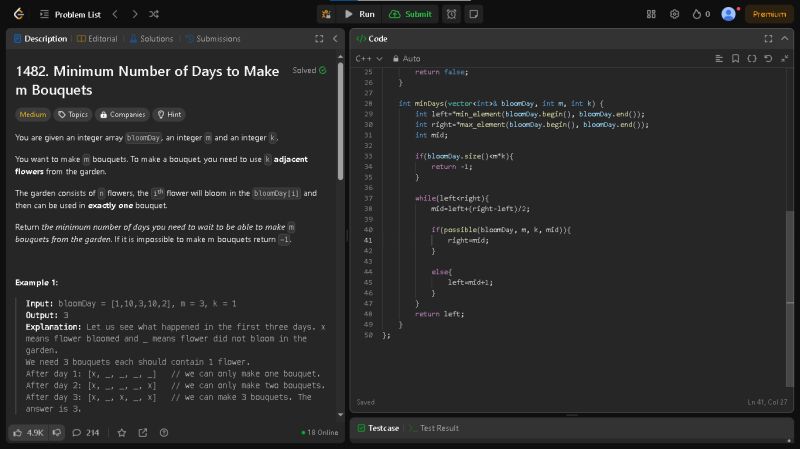Open the C++ language dropdown
Viewport: 800px width, 449px height.
(x=369, y=58)
